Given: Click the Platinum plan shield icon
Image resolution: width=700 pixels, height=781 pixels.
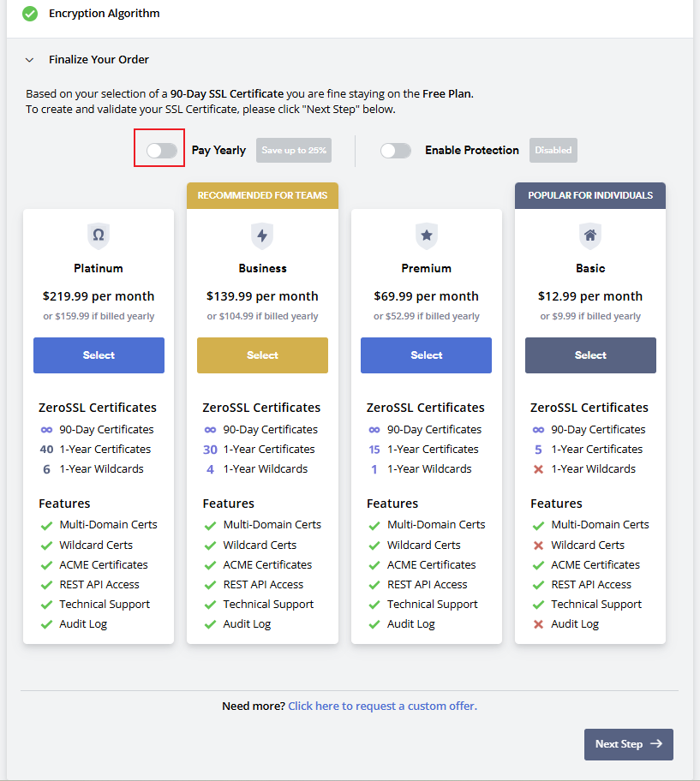Looking at the screenshot, I should 99,235.
